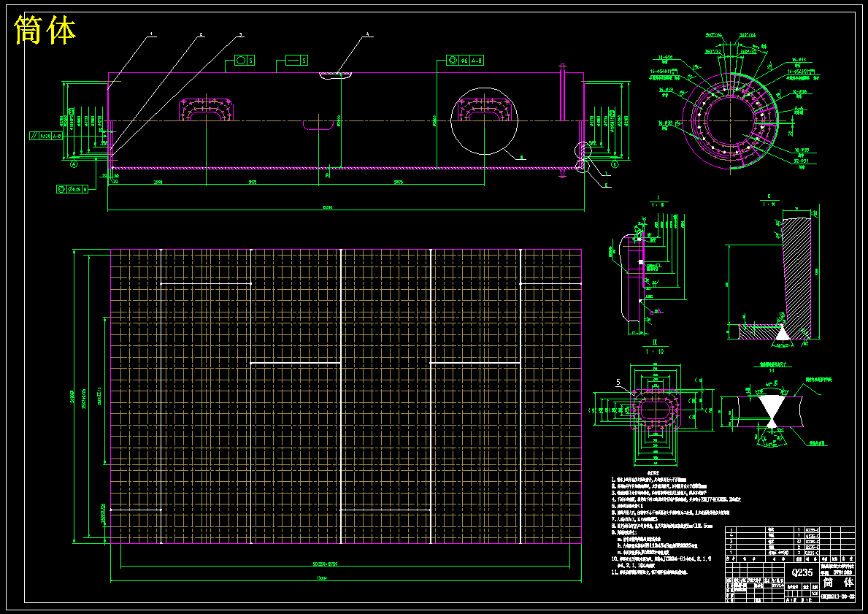
Task: Click the 筒 体 part name in title block
Action: [837, 582]
